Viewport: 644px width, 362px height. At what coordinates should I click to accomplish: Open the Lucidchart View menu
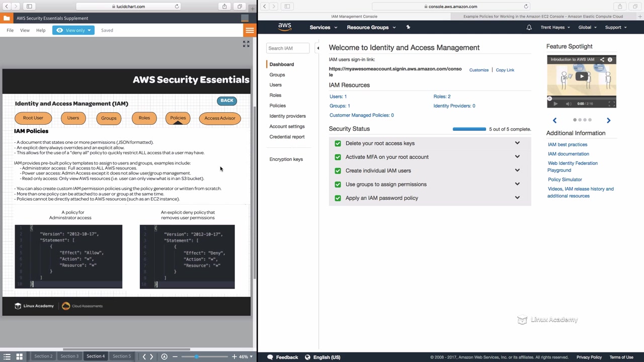pos(25,30)
